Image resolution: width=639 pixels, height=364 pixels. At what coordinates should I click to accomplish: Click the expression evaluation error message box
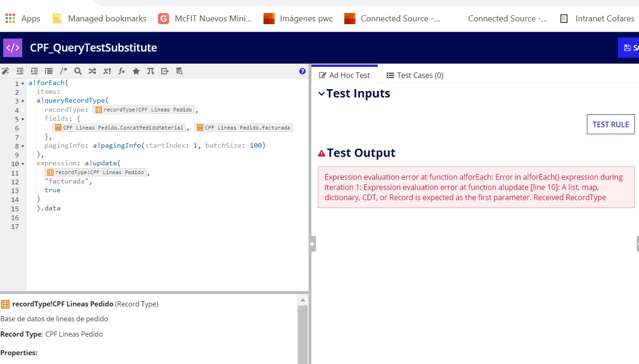tap(476, 187)
